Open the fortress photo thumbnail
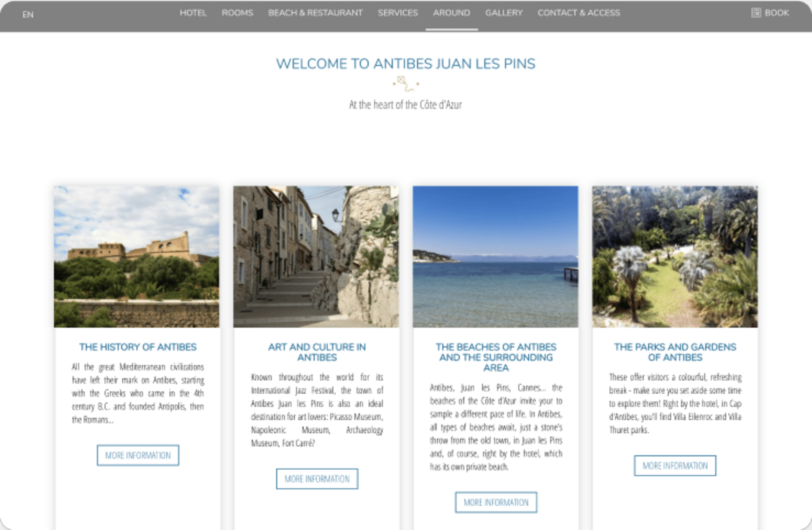Image resolution: width=812 pixels, height=530 pixels. [x=136, y=257]
